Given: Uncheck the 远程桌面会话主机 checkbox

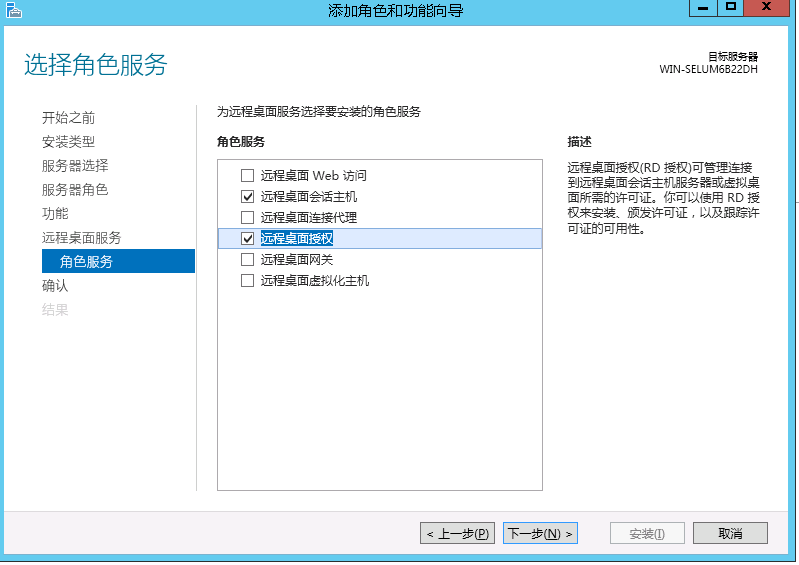Looking at the screenshot, I should pyautogui.click(x=247, y=197).
